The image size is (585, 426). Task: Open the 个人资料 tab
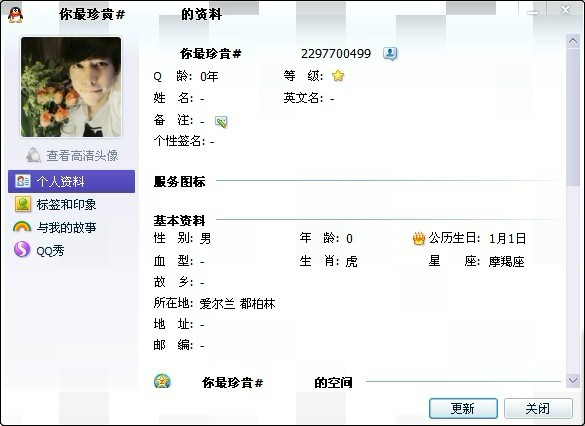[71, 182]
